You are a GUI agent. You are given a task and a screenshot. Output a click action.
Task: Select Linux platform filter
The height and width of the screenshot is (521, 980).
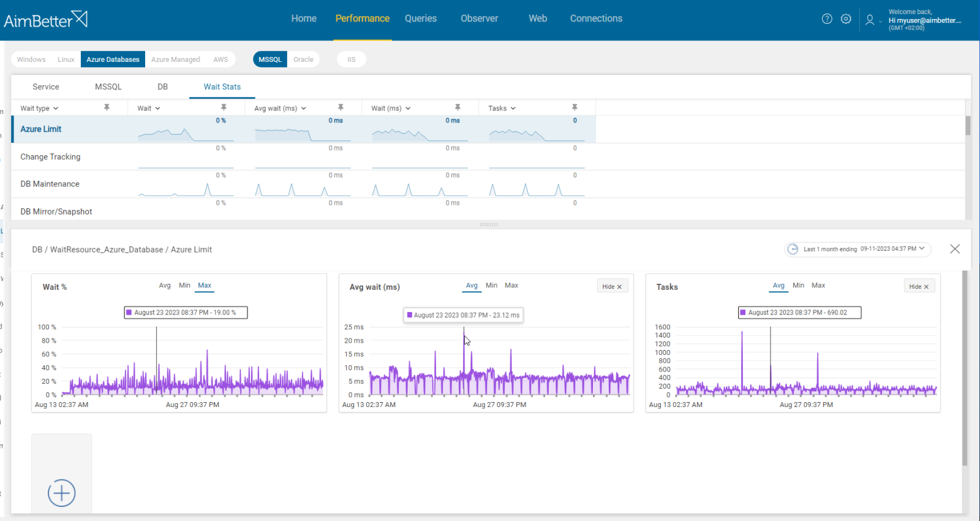click(66, 59)
